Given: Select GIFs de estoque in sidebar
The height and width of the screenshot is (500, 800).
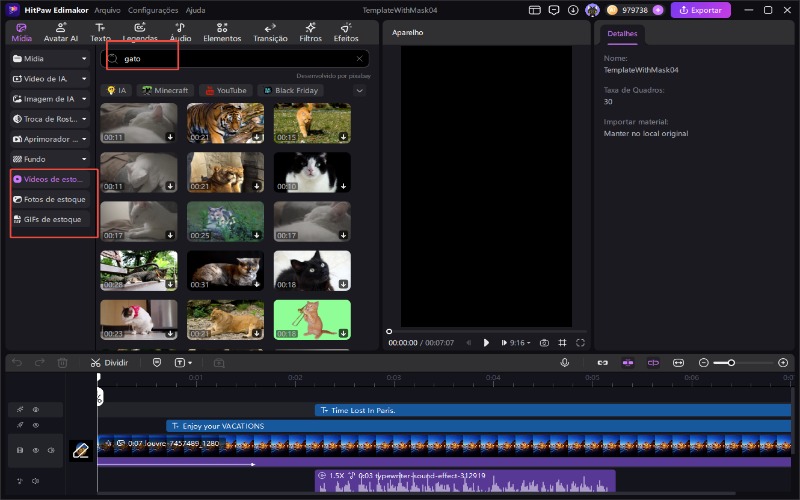Looking at the screenshot, I should (49, 219).
